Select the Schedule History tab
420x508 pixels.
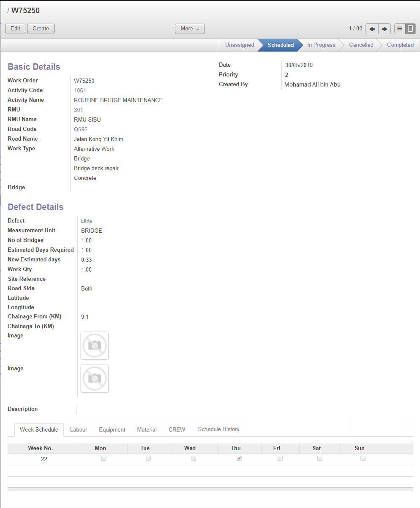point(218,429)
